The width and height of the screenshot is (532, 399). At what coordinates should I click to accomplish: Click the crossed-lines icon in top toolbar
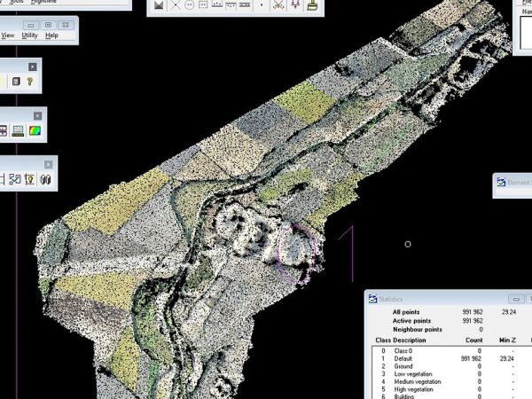[x=177, y=5]
